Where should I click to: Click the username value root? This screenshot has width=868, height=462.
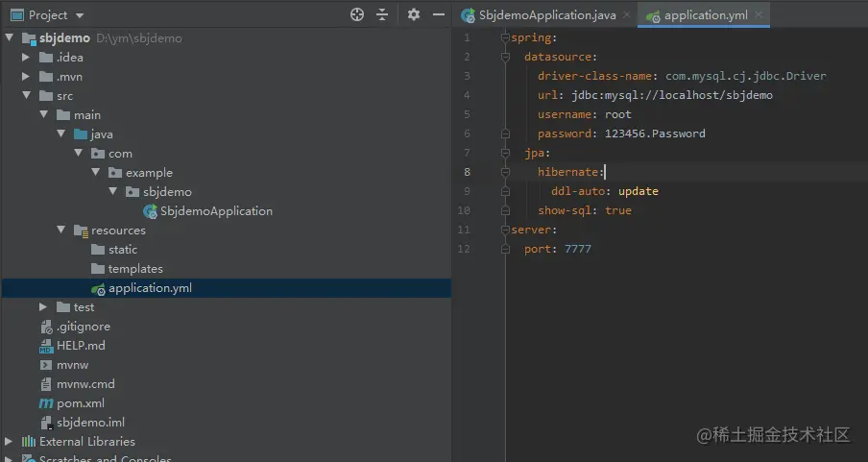617,114
